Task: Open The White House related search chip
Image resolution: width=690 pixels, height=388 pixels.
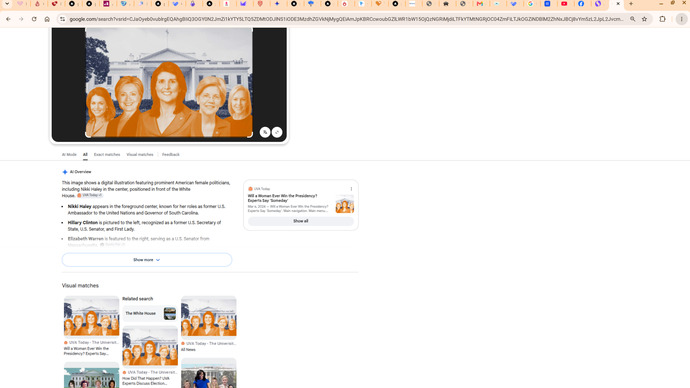Action: pos(150,313)
